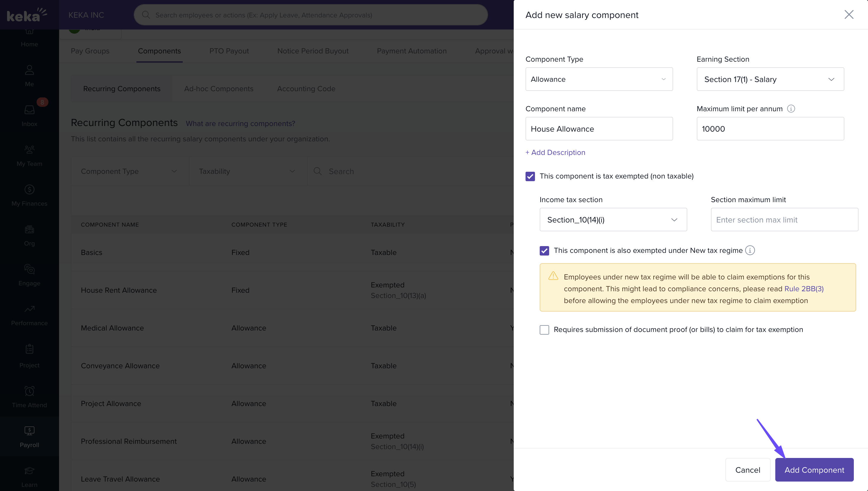Click the Inbox icon in sidebar
The height and width of the screenshot is (491, 868).
pos(29,110)
